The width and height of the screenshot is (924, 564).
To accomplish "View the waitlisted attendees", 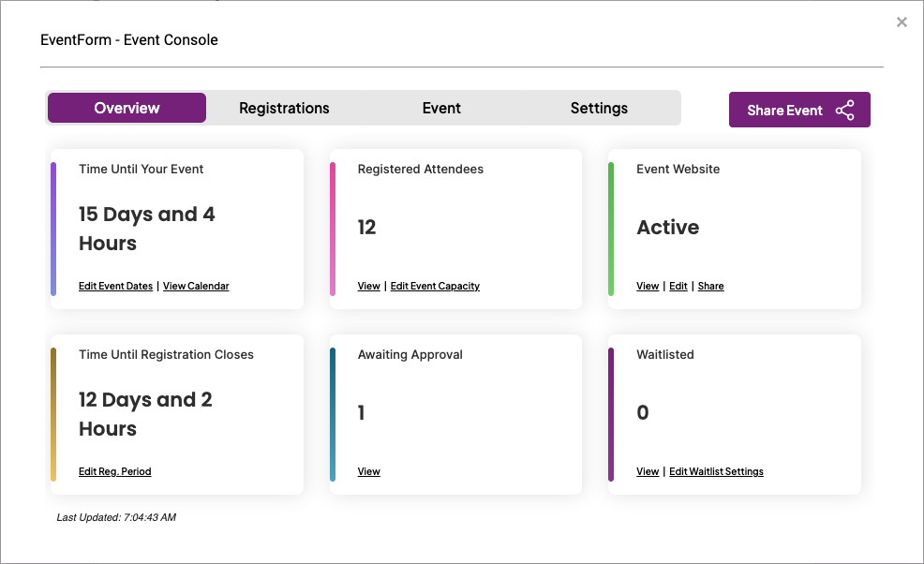I will pos(648,471).
